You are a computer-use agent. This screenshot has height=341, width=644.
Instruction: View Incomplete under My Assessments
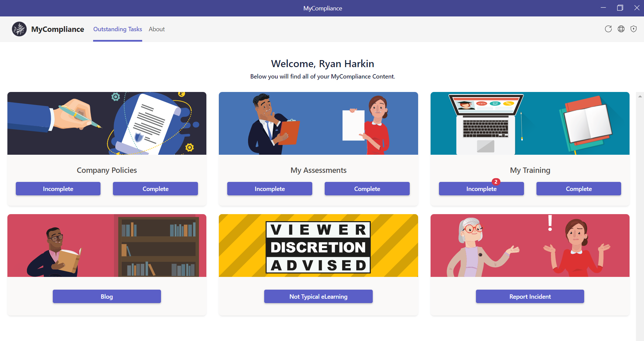point(270,189)
